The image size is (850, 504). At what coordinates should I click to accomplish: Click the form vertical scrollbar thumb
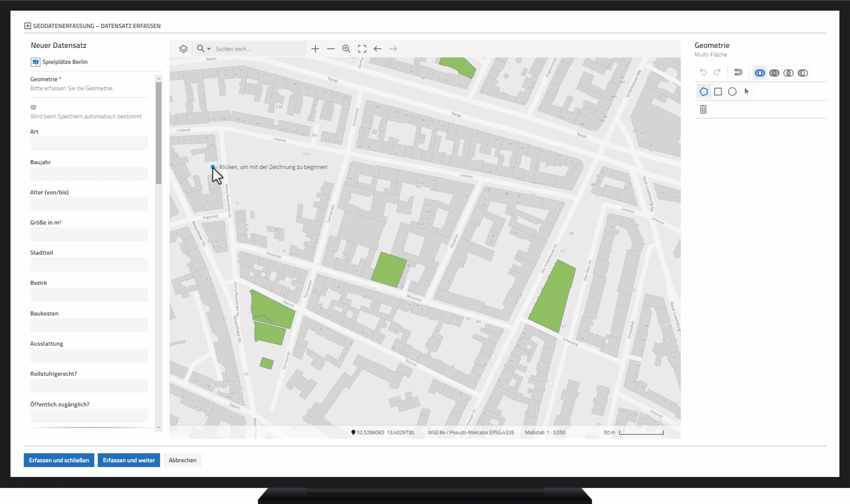pyautogui.click(x=159, y=133)
